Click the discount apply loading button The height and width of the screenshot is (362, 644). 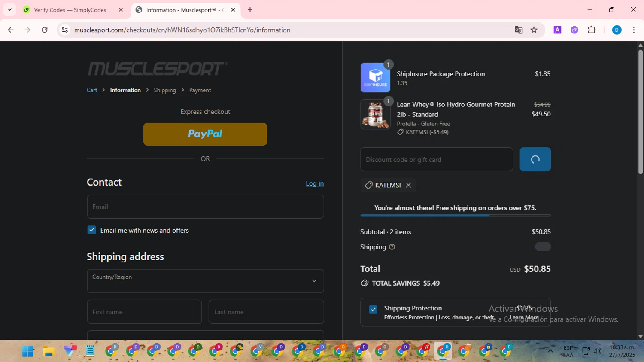coord(535,159)
